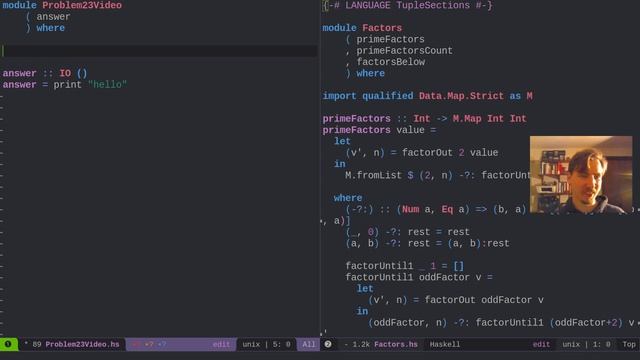The height and width of the screenshot is (360, 640).
Task: Click '(_, 0) -?: rest = rest' line
Action: tap(407, 232)
